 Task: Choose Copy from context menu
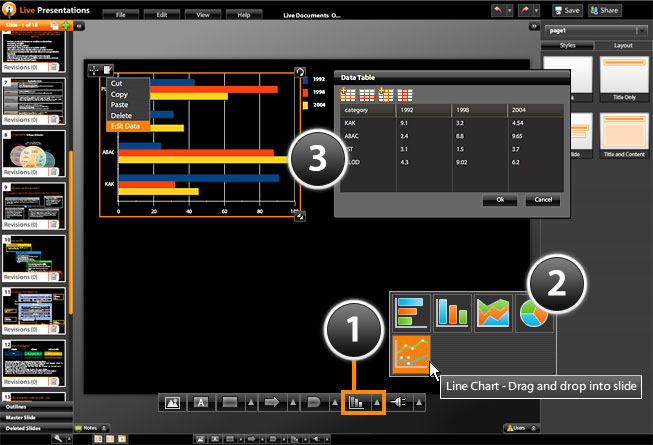click(128, 94)
